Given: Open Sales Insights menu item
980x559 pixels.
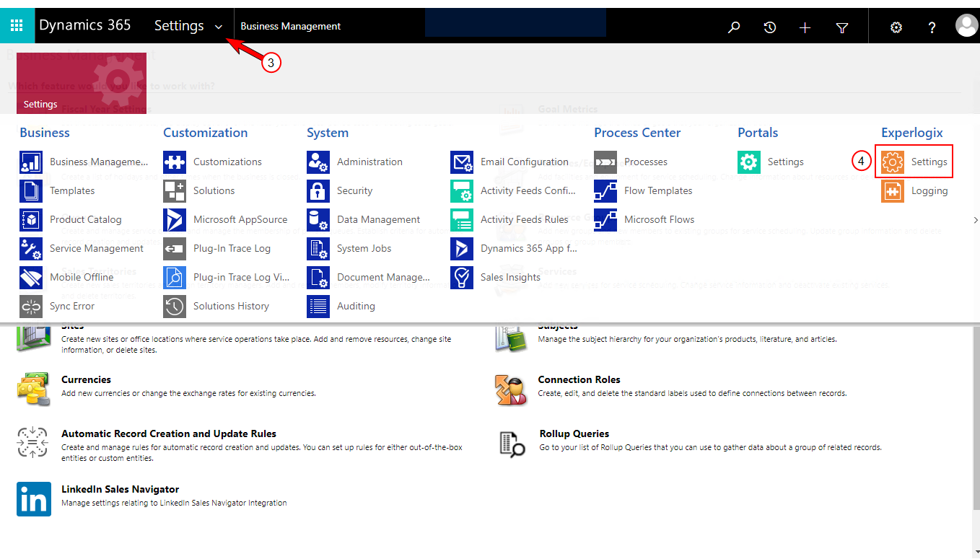Looking at the screenshot, I should click(x=510, y=277).
